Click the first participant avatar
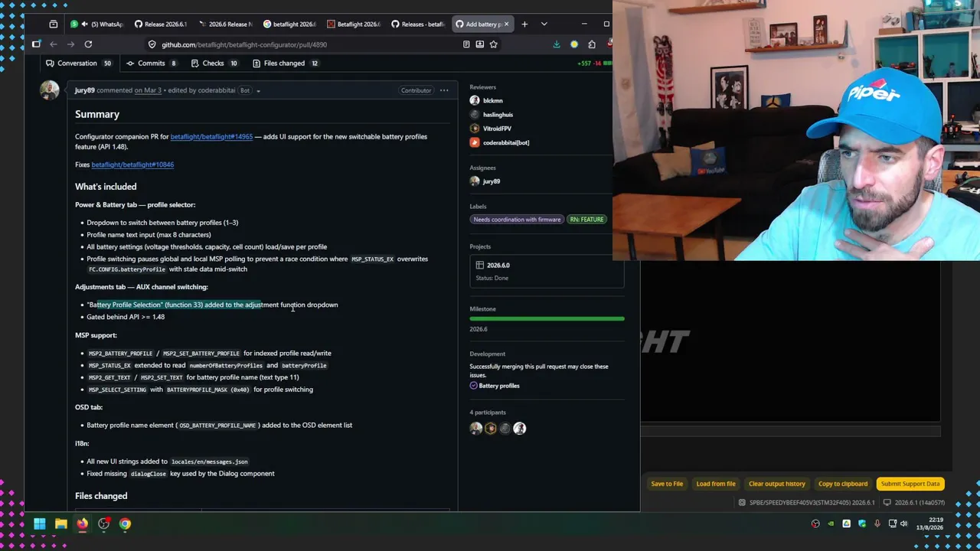 point(476,429)
